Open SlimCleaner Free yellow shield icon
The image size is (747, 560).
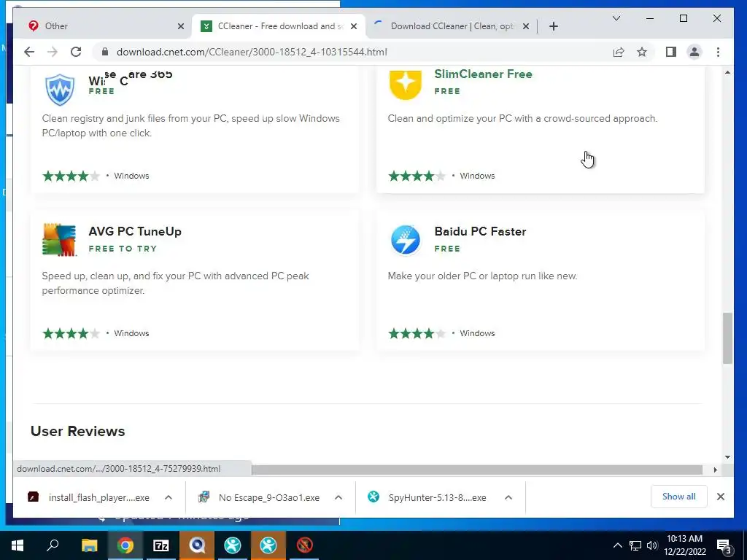click(x=406, y=85)
